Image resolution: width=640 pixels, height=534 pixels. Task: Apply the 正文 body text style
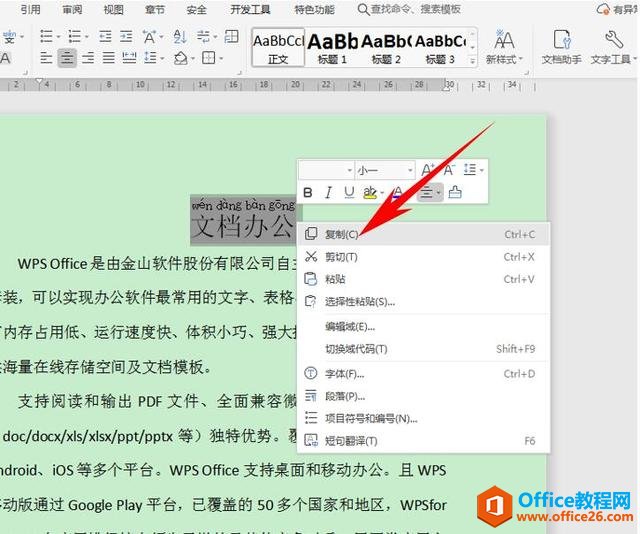[278, 47]
